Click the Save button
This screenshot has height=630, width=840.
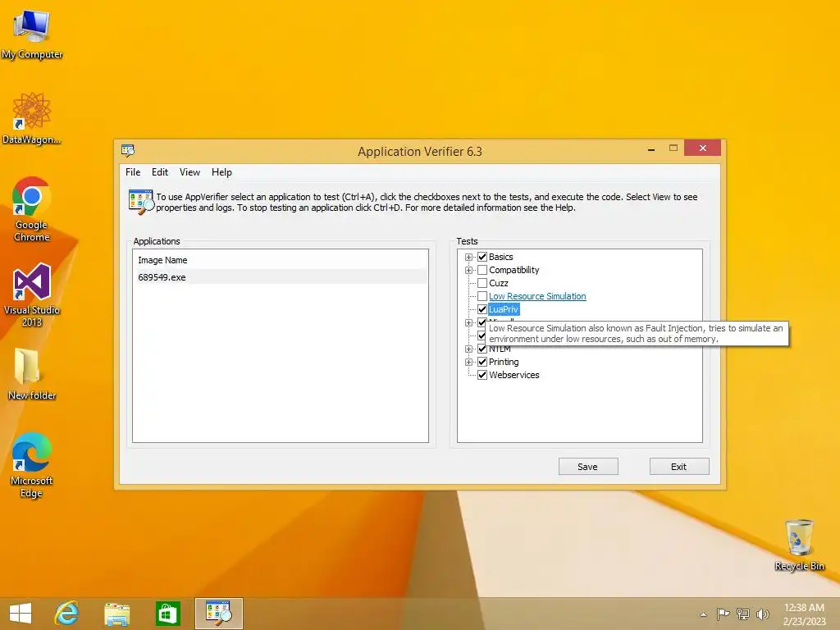click(587, 467)
